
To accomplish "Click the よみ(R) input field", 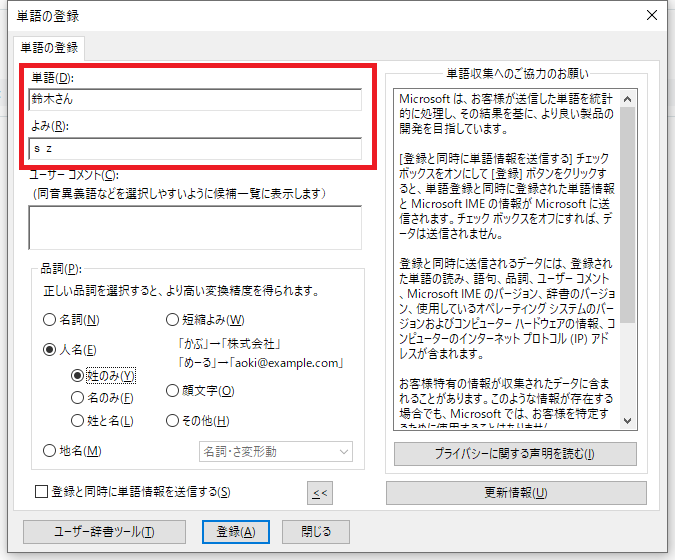I will (195, 149).
